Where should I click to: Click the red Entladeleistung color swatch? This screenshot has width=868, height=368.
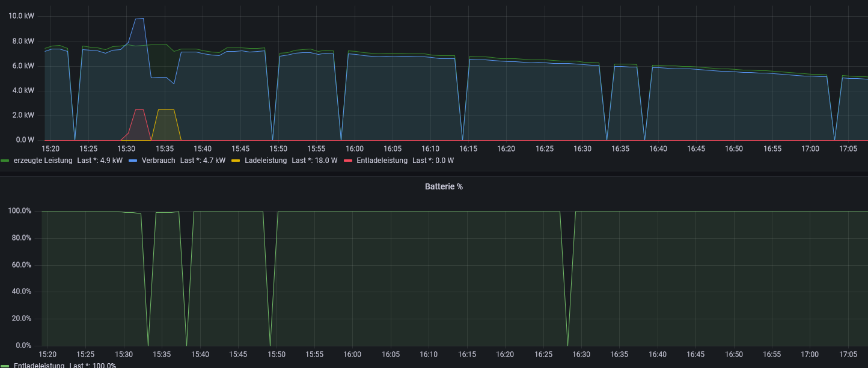[348, 161]
